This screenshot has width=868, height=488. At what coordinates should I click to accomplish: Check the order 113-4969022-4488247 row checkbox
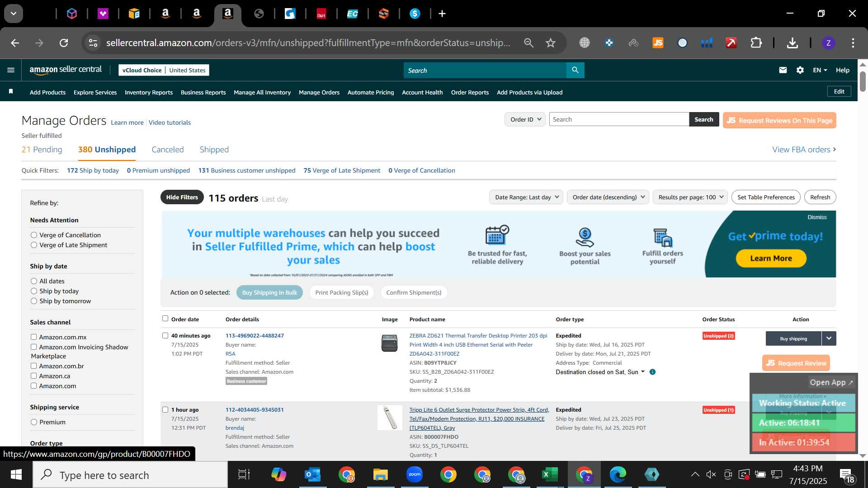(x=165, y=335)
